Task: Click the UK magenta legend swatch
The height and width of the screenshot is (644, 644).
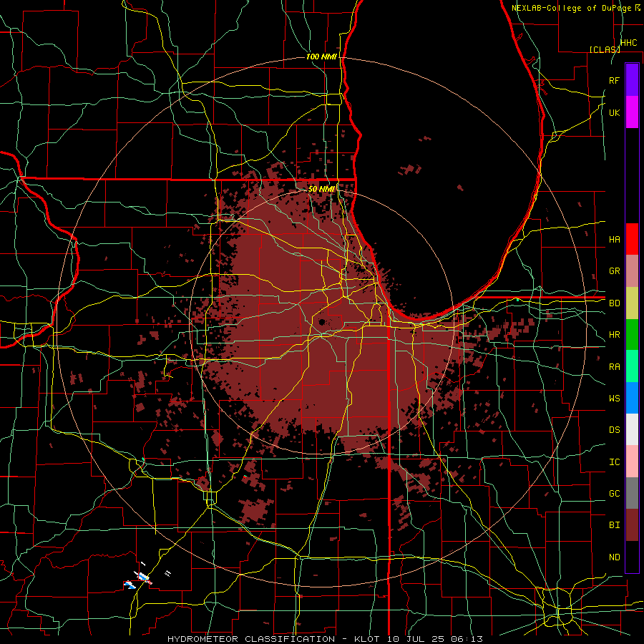Action: (x=632, y=112)
